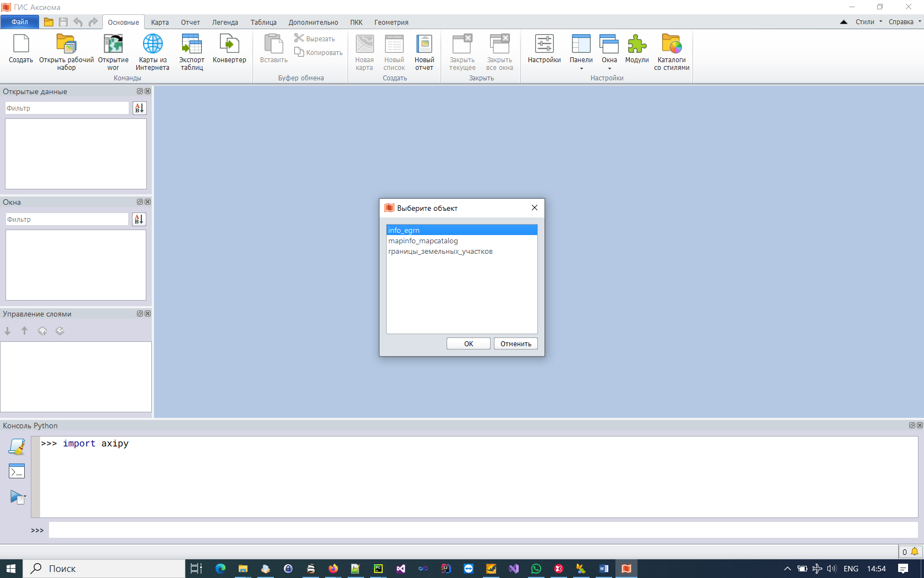Open the Геометрия ribbon tab
The width and height of the screenshot is (924, 578).
391,23
